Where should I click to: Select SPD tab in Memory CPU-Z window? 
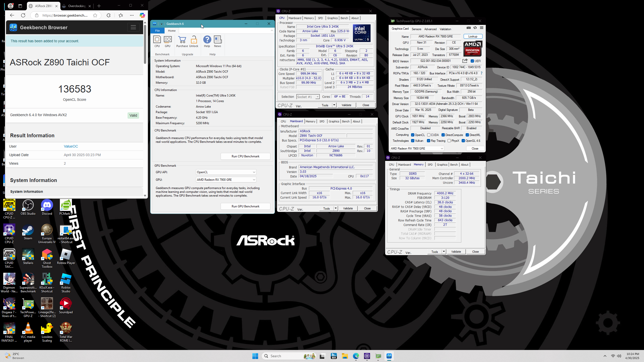tap(430, 165)
